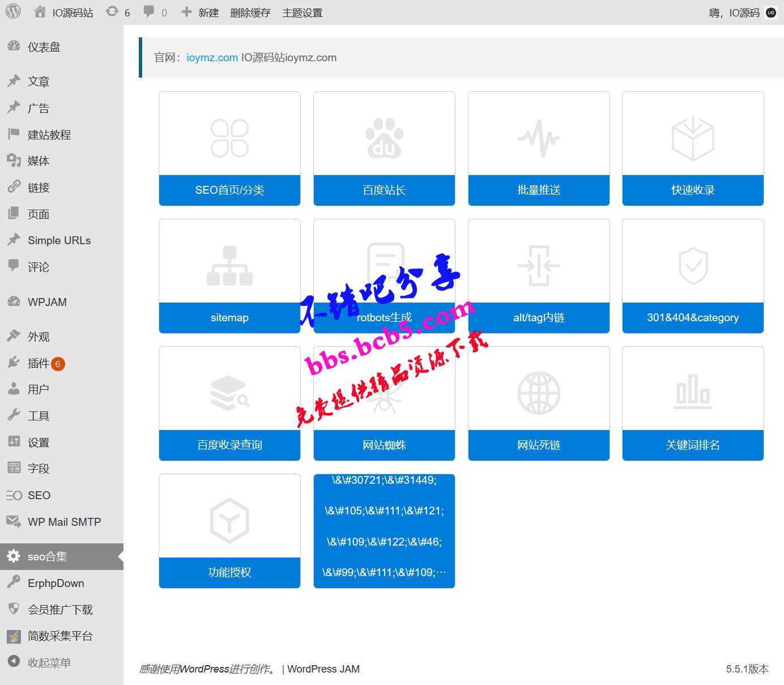Image resolution: width=784 pixels, height=685 pixels.
Task: Click the bar chart icon on 关键词排名 card
Action: tap(693, 392)
